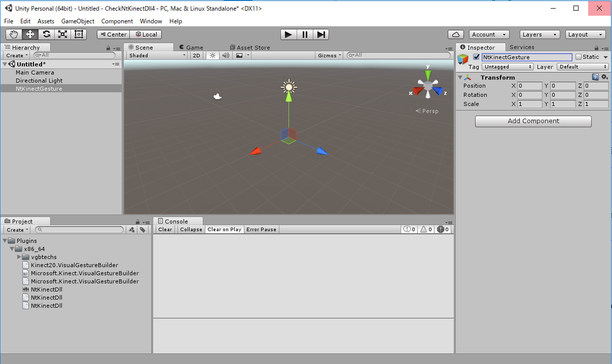Viewport: 612px width, 364px height.
Task: Open the cloud services icon
Action: click(456, 34)
